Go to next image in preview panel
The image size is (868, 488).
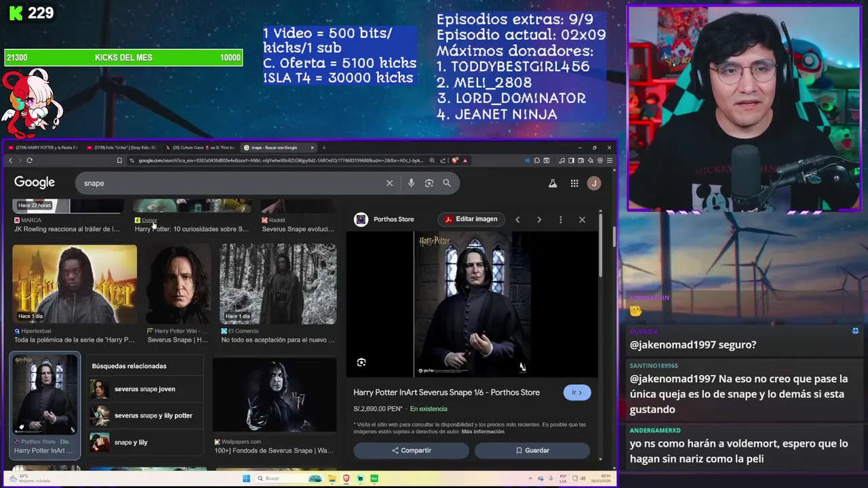539,220
